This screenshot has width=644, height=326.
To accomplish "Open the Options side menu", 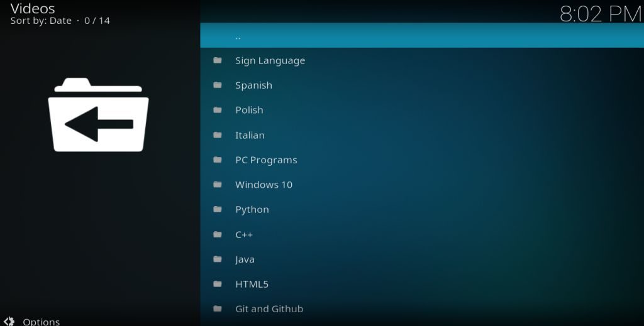I will [x=41, y=322].
